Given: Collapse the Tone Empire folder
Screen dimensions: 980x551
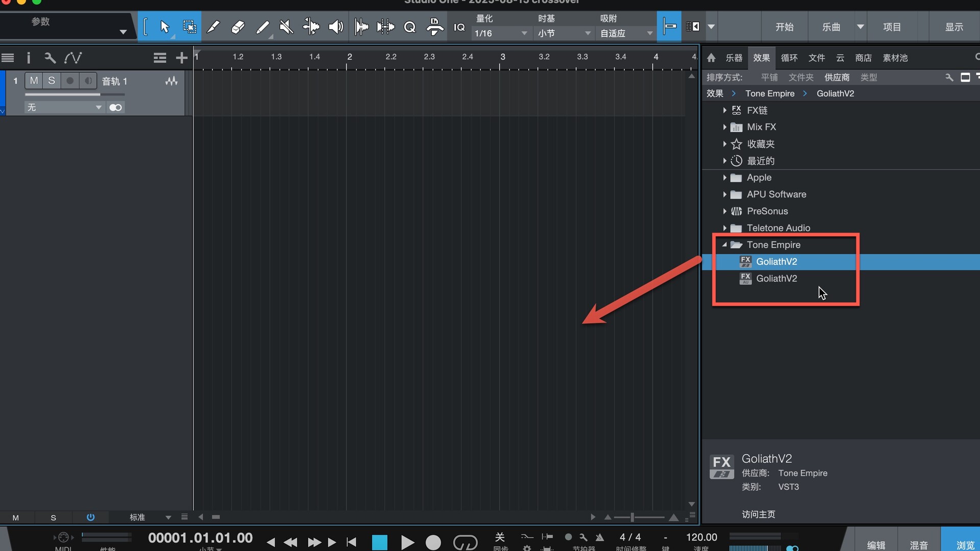Looking at the screenshot, I should point(724,245).
